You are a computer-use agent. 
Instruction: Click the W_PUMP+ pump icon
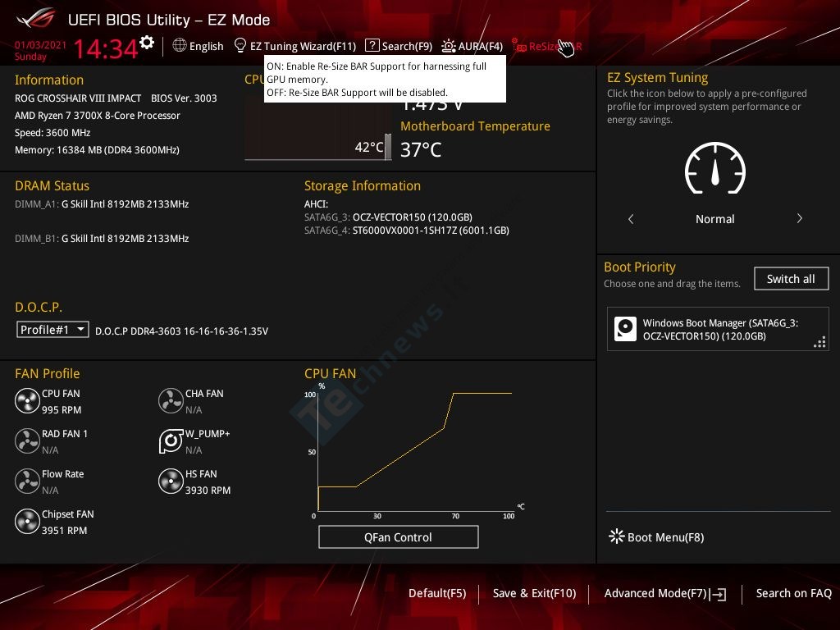point(171,441)
